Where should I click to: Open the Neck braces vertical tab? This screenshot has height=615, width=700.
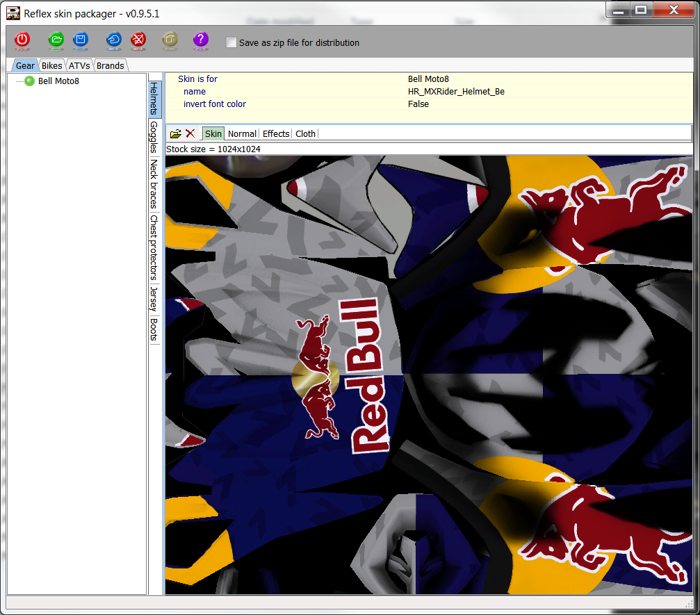tap(154, 183)
